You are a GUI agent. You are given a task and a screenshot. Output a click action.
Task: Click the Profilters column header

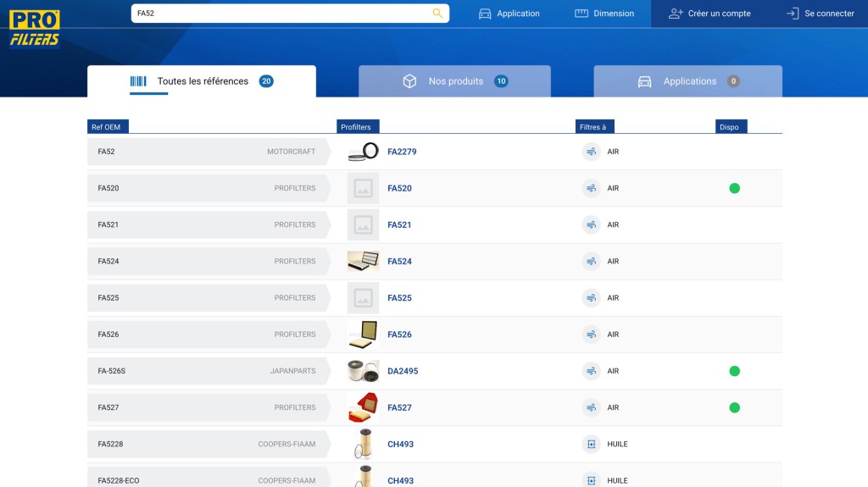click(x=358, y=127)
